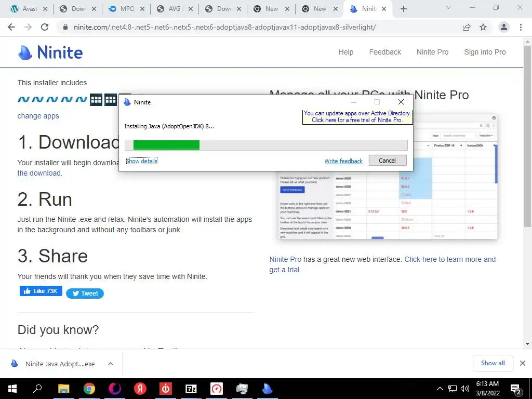Viewport: 532px width, 399px height.
Task: Click the change apps link
Action: [x=38, y=116]
